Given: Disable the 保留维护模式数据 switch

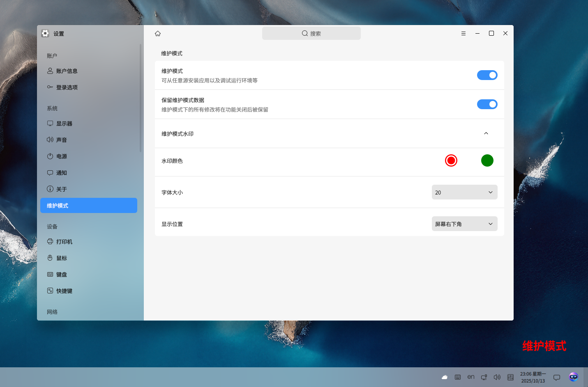Looking at the screenshot, I should 487,104.
